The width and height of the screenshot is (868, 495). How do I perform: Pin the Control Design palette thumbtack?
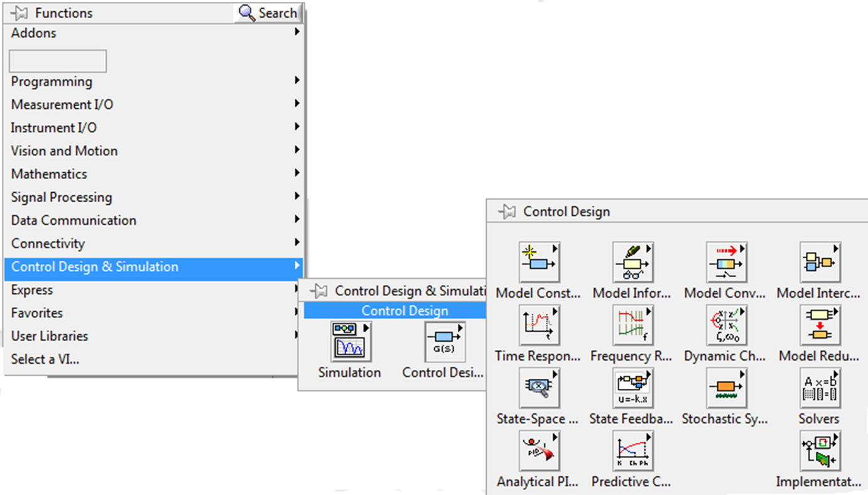[507, 212]
